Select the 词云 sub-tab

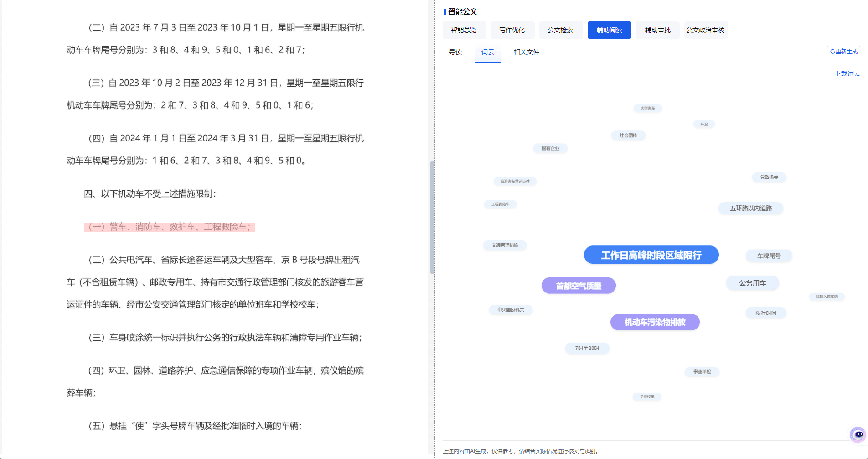(488, 52)
